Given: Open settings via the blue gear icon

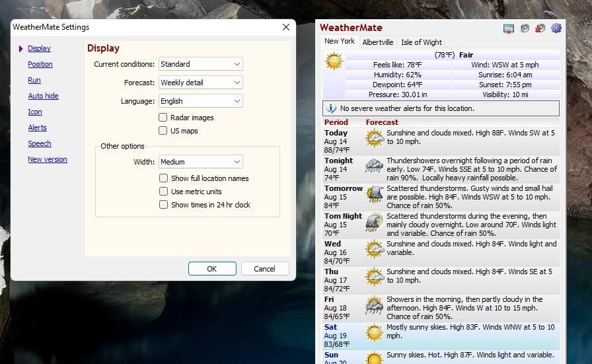Looking at the screenshot, I should pyautogui.click(x=556, y=28).
